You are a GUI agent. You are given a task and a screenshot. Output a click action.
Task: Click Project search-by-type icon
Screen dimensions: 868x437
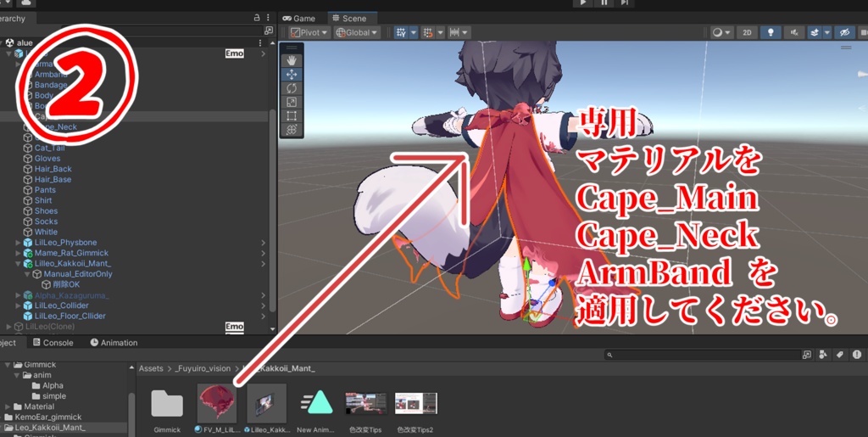[808, 355]
